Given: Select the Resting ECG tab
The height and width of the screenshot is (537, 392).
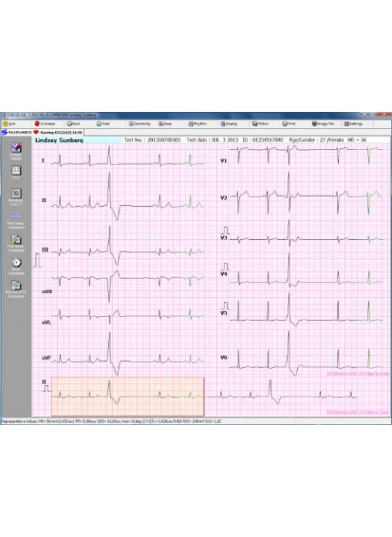Looking at the screenshot, I should point(58,132).
